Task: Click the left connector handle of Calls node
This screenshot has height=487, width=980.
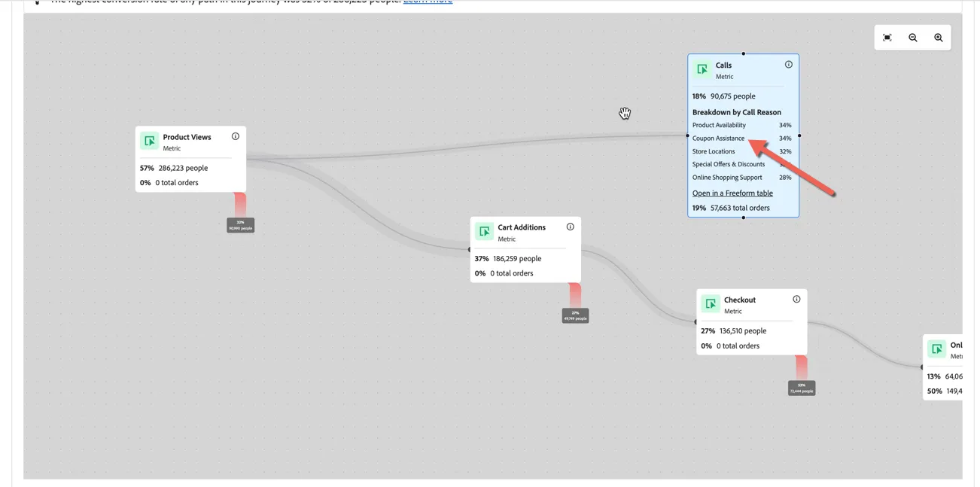Action: coord(688,135)
